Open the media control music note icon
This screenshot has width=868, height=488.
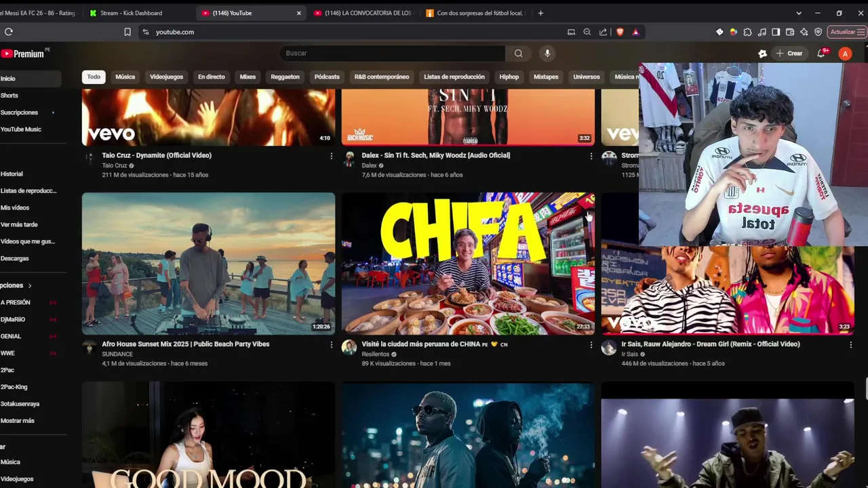pos(762,32)
